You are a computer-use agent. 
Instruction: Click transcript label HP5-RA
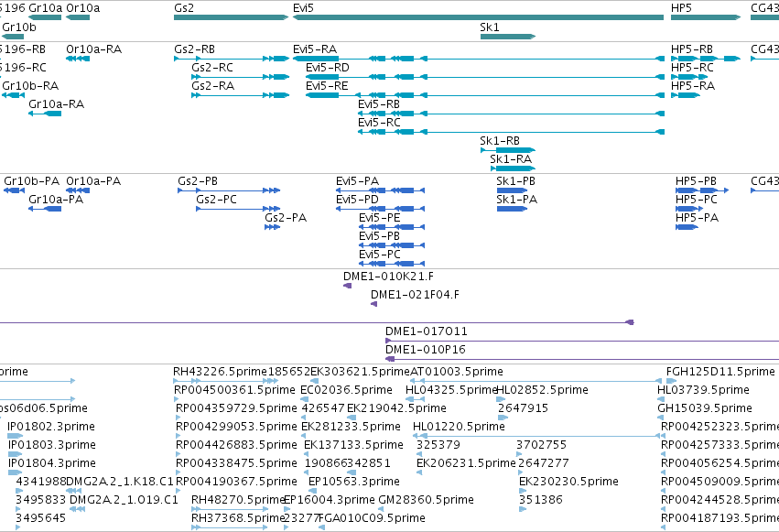(693, 86)
